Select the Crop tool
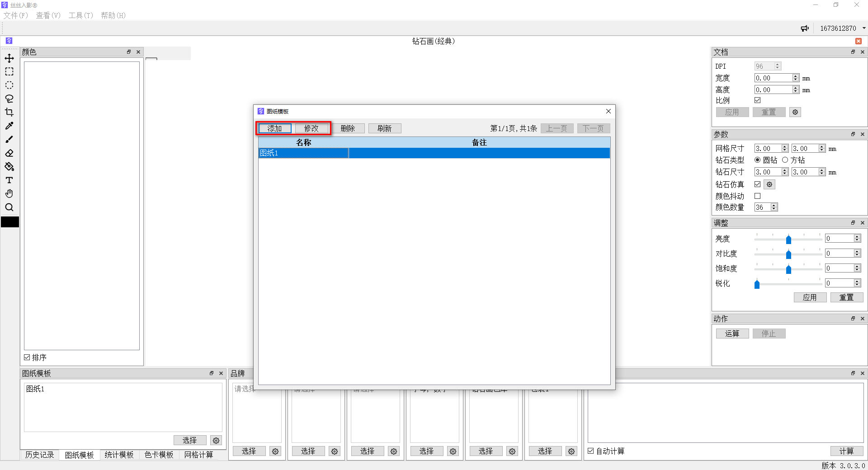The width and height of the screenshot is (868, 470). point(9,113)
